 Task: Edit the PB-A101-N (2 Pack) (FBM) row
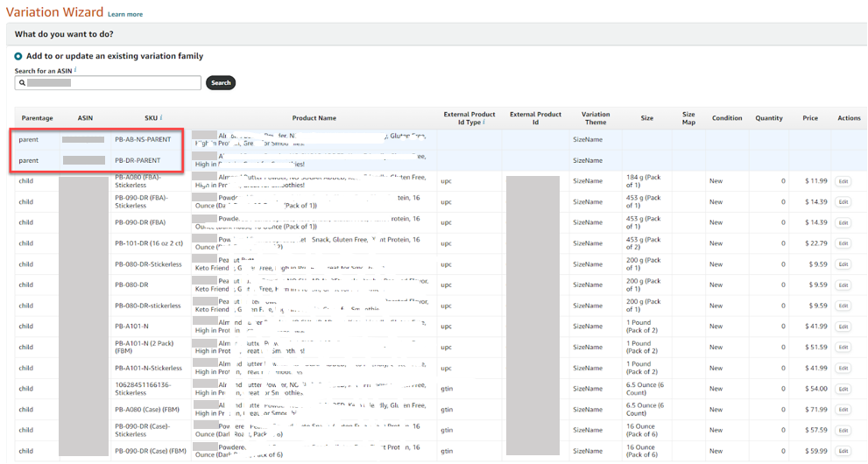(843, 348)
